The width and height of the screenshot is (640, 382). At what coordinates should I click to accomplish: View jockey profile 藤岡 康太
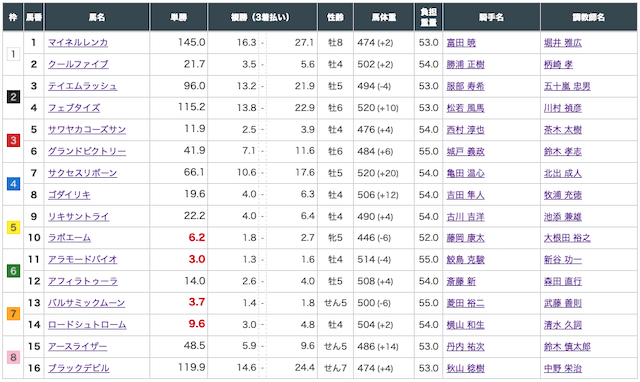[465, 238]
